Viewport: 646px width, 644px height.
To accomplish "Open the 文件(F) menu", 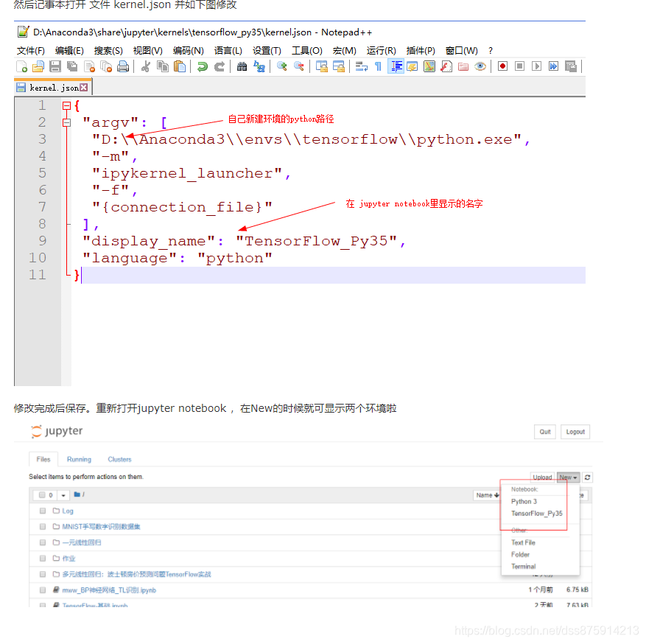I will [x=30, y=51].
